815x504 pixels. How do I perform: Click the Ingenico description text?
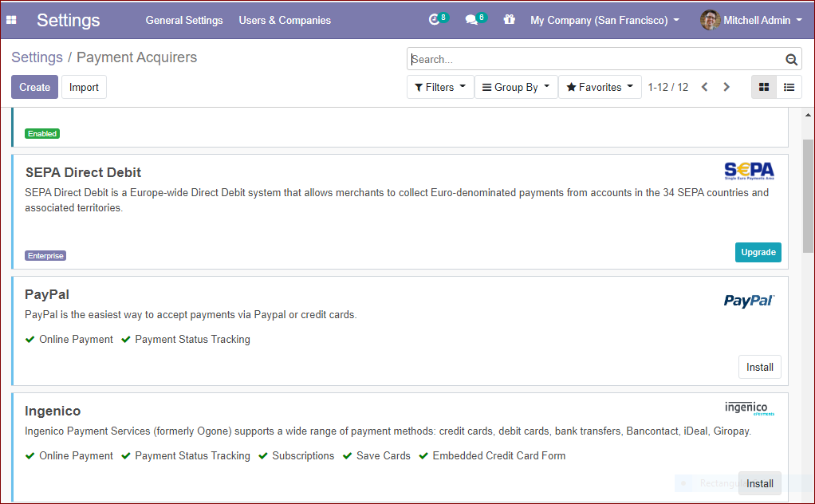[388, 431]
